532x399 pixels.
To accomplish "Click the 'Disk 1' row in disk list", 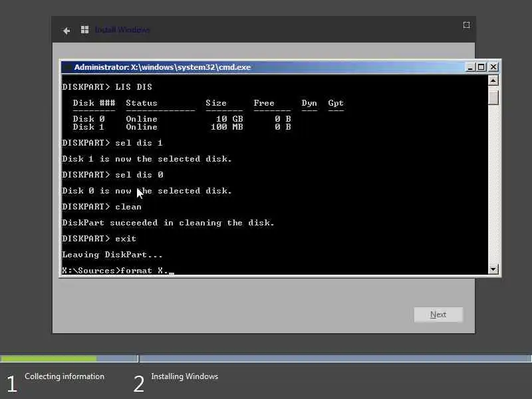I will click(x=182, y=127).
